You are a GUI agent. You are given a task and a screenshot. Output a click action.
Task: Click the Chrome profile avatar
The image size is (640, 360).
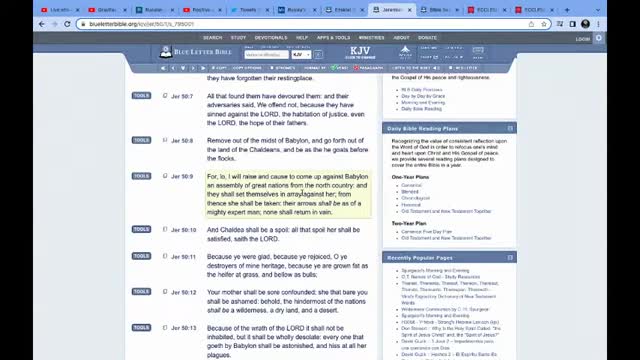point(585,24)
